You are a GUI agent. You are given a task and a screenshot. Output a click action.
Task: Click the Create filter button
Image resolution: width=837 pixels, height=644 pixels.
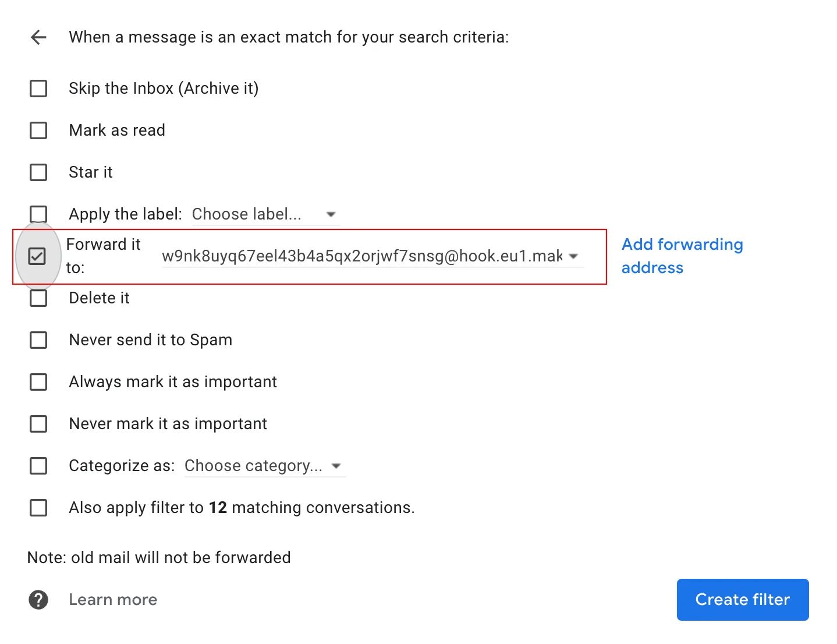[743, 600]
